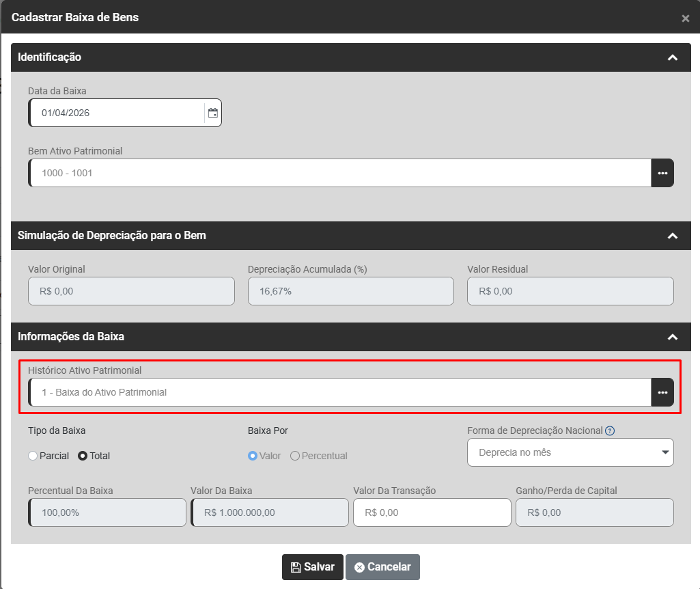Focus the Bem Ativo Patrimonial text field
The height and width of the screenshot is (589, 700).
339,173
